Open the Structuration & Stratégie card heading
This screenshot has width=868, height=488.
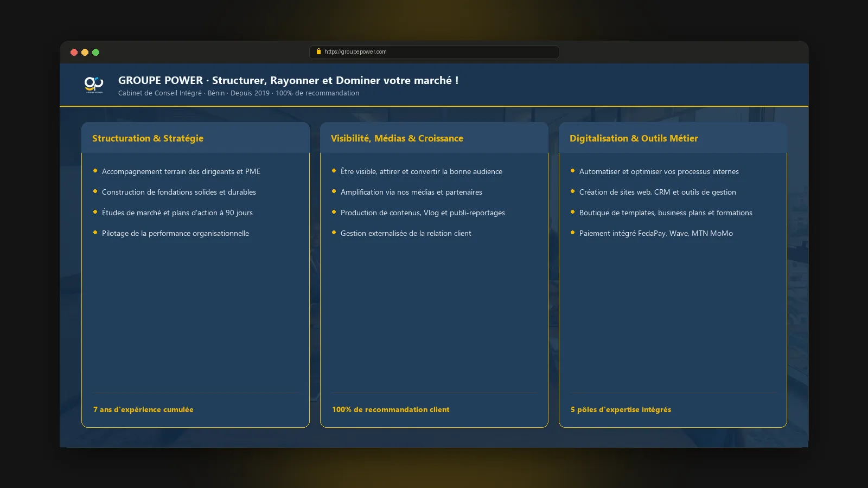148,138
